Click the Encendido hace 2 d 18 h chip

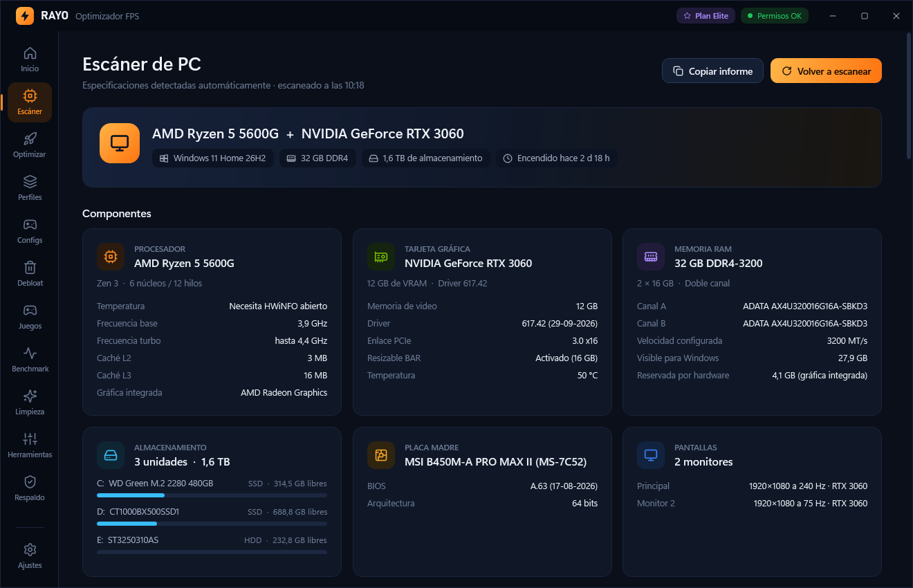557,158
